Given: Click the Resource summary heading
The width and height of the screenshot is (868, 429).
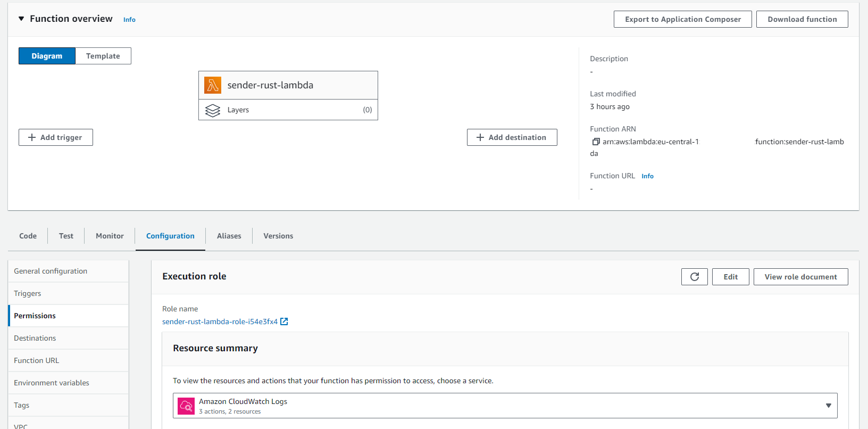Looking at the screenshot, I should pyautogui.click(x=215, y=348).
